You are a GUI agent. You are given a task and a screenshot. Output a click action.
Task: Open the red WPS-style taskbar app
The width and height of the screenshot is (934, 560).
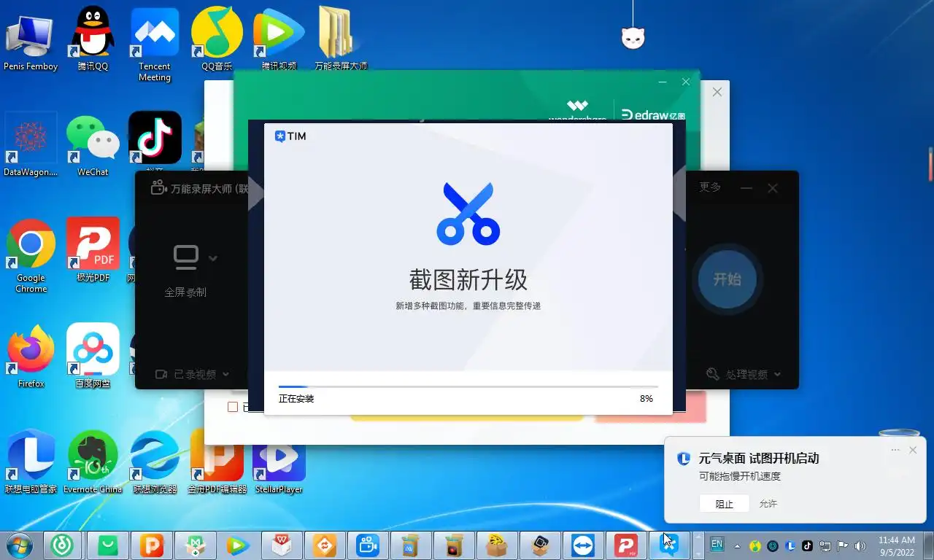[x=281, y=545]
